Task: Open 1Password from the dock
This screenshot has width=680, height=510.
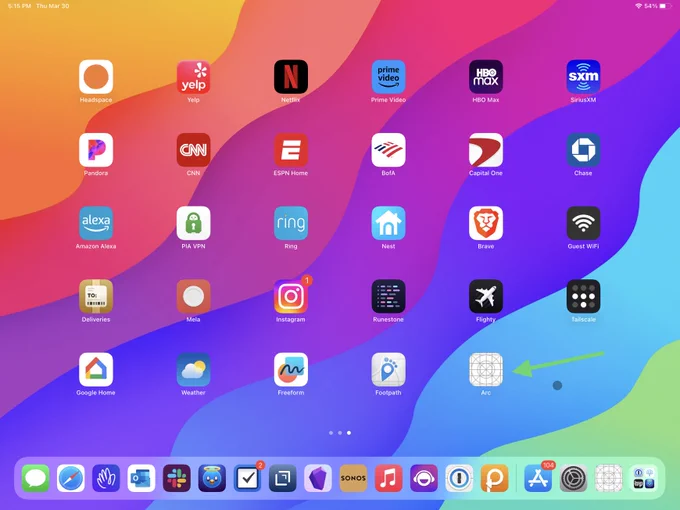Action: click(x=459, y=478)
